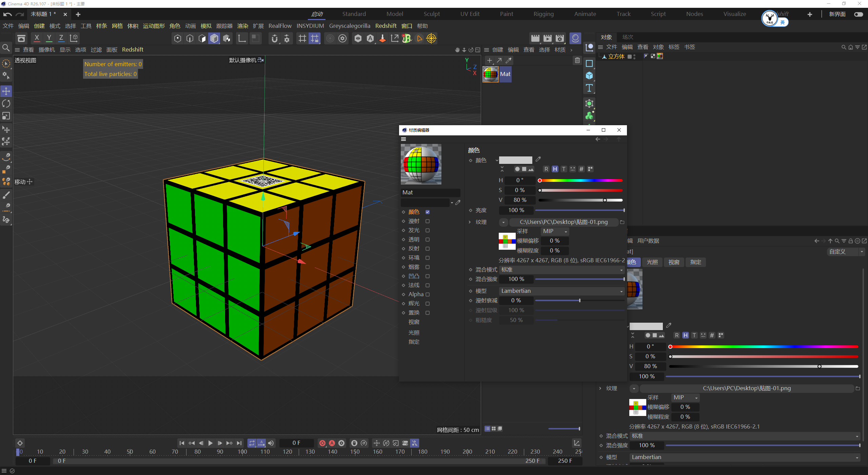Switch to the UV Edit layout tab
Screen dimensions: 868x475
tap(470, 14)
